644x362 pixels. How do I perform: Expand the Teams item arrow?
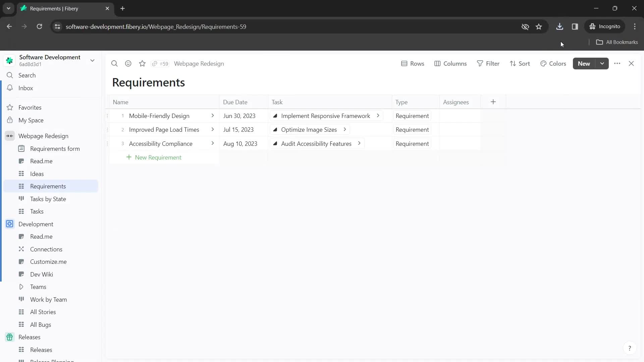click(x=21, y=287)
